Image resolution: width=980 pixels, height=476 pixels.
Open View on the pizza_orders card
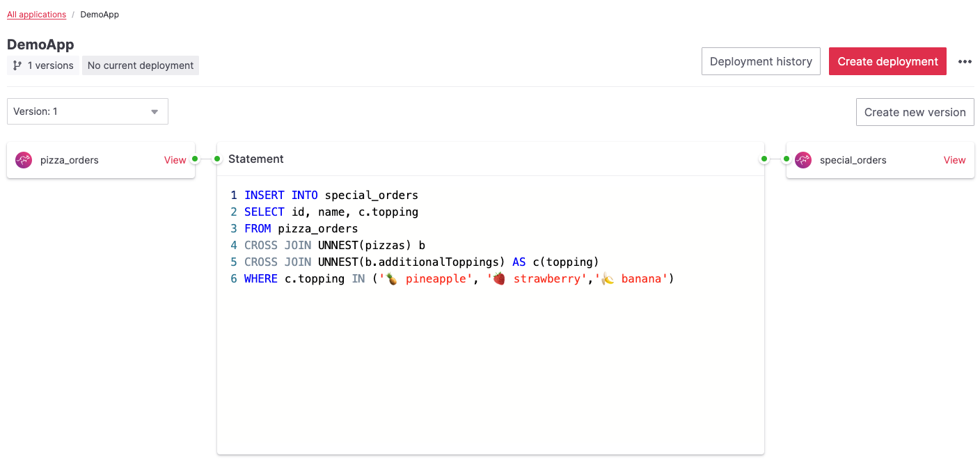coord(175,160)
